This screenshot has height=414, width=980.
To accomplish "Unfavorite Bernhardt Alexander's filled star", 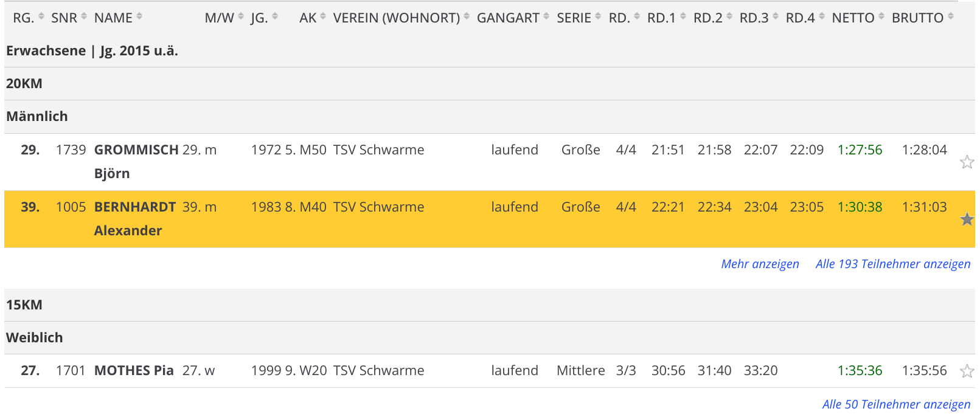I will (x=967, y=219).
